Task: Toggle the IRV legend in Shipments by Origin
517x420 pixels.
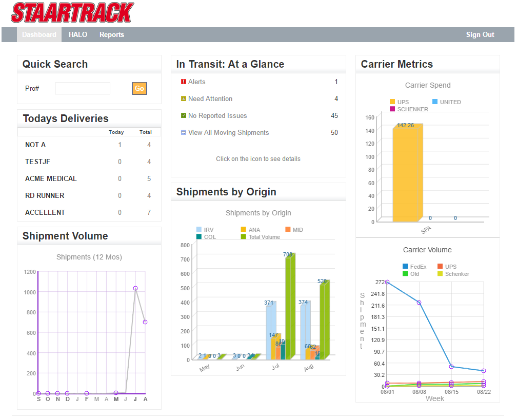Action: click(199, 230)
